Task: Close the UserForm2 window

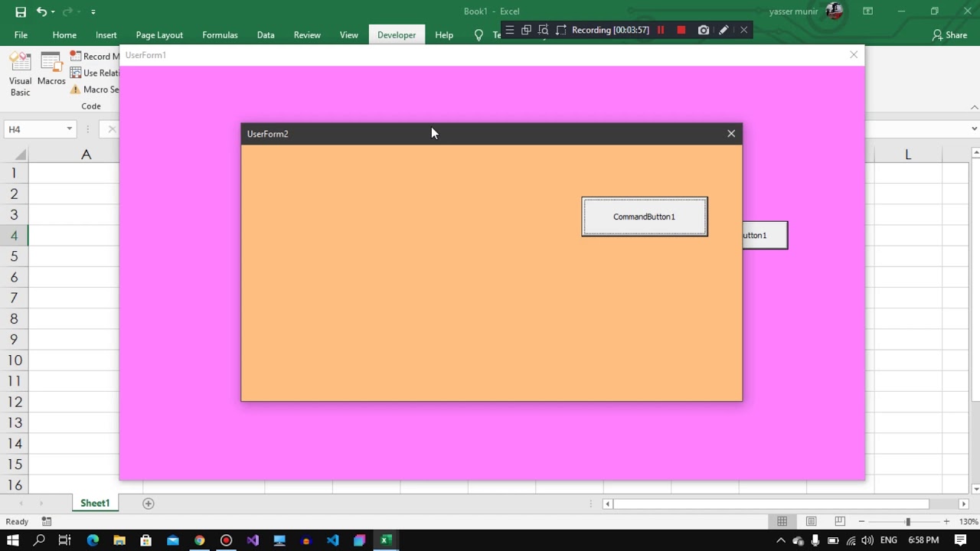Action: [731, 133]
